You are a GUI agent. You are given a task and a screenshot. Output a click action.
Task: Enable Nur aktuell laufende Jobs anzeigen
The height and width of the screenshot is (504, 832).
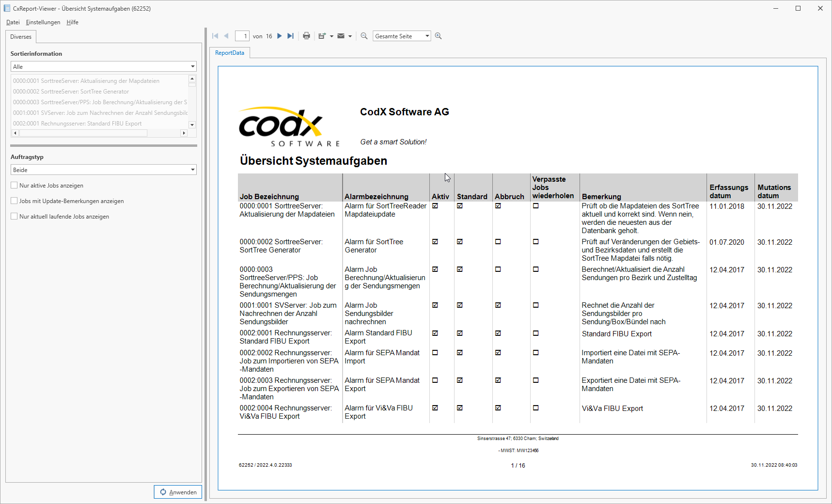pyautogui.click(x=14, y=216)
